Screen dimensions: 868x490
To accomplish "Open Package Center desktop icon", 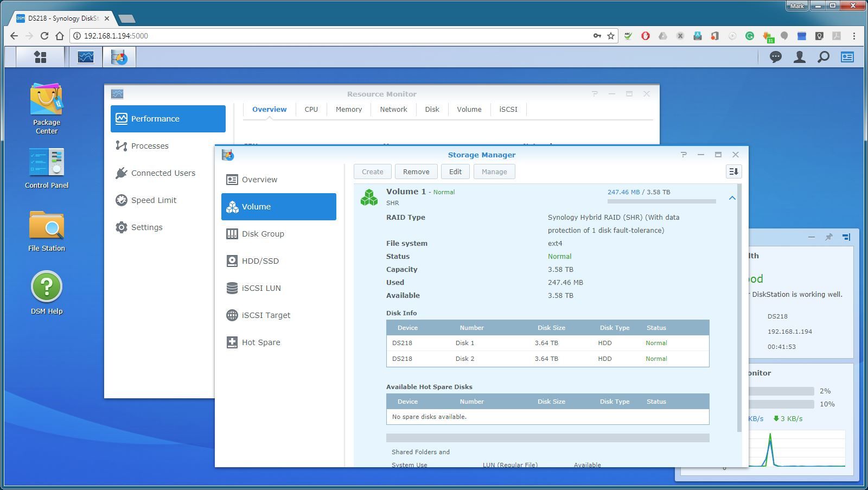I will 47,109.
